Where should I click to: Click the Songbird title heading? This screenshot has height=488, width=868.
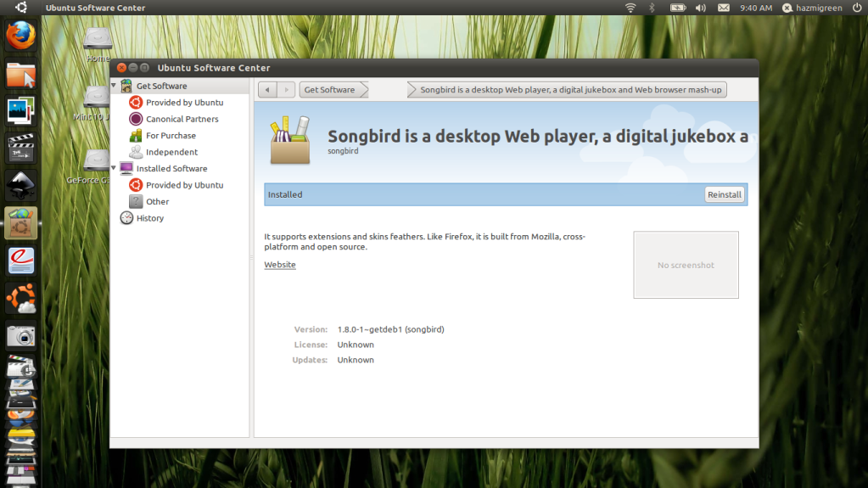538,137
